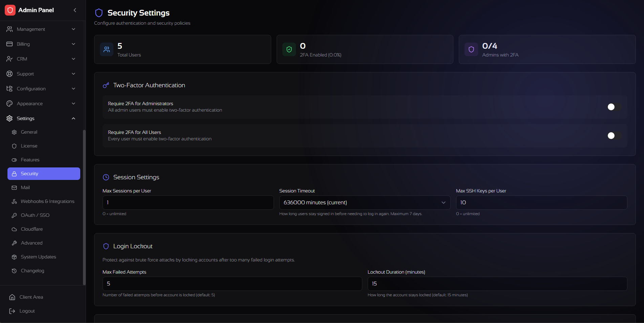Click the General gear icon
644x323 pixels.
click(x=14, y=132)
